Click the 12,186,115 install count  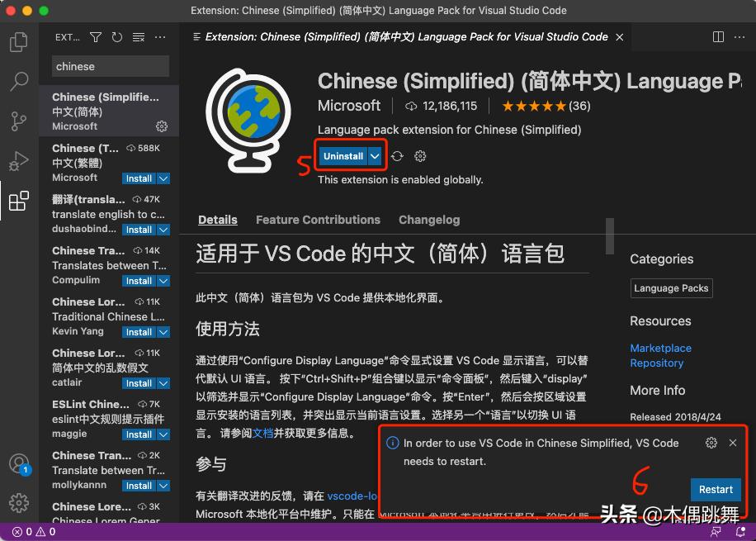[442, 107]
